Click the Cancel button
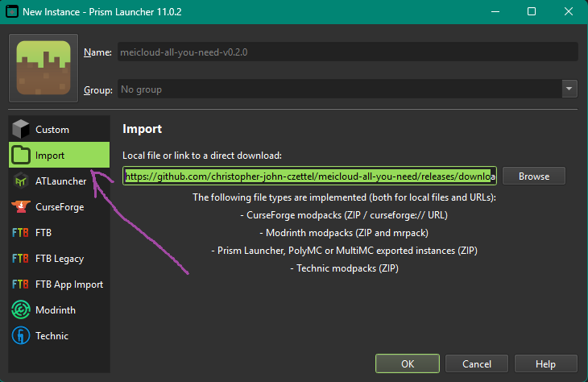Screen dimensions: 588x382 477,363
